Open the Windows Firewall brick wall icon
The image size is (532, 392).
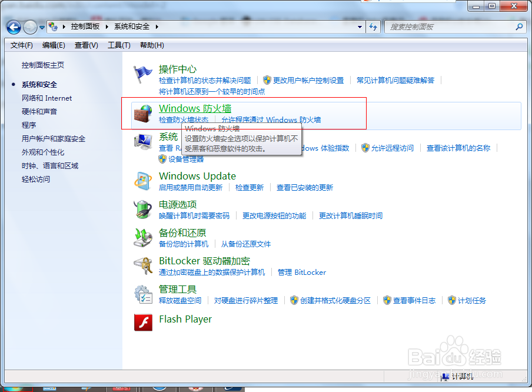coord(143,114)
